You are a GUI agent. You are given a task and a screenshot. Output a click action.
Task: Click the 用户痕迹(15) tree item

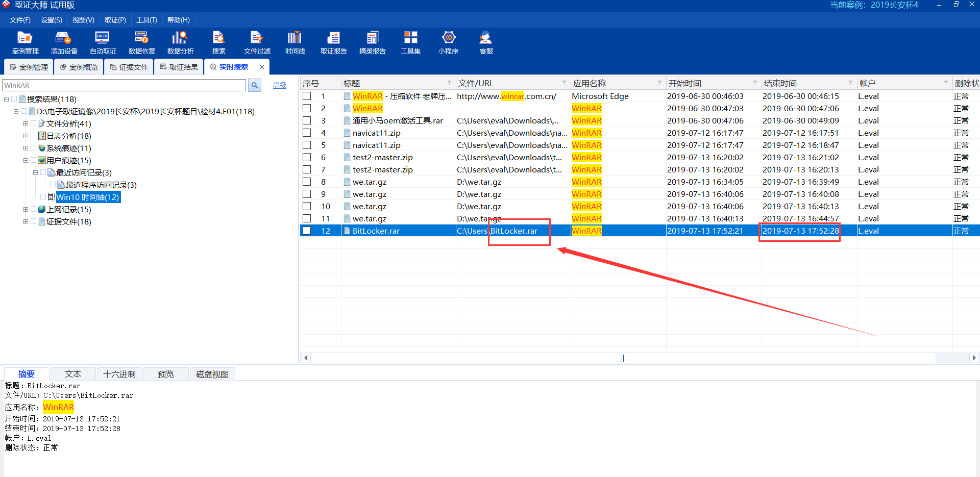click(68, 160)
